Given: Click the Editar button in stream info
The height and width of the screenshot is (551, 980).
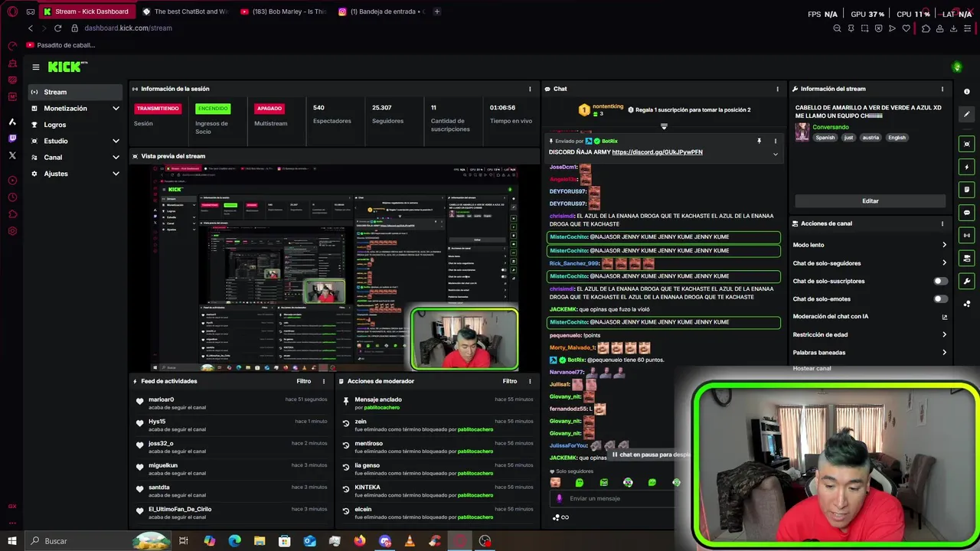Looking at the screenshot, I should point(871,201).
